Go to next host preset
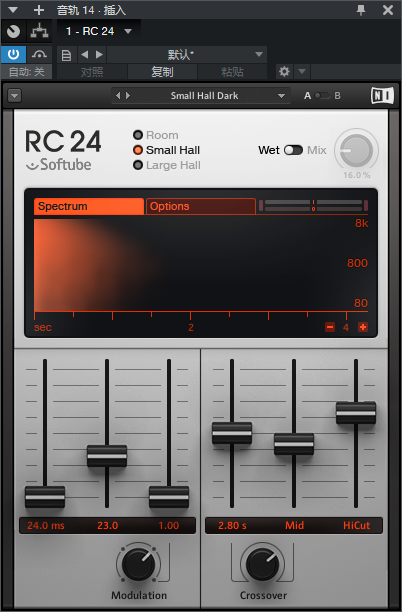 (x=100, y=55)
